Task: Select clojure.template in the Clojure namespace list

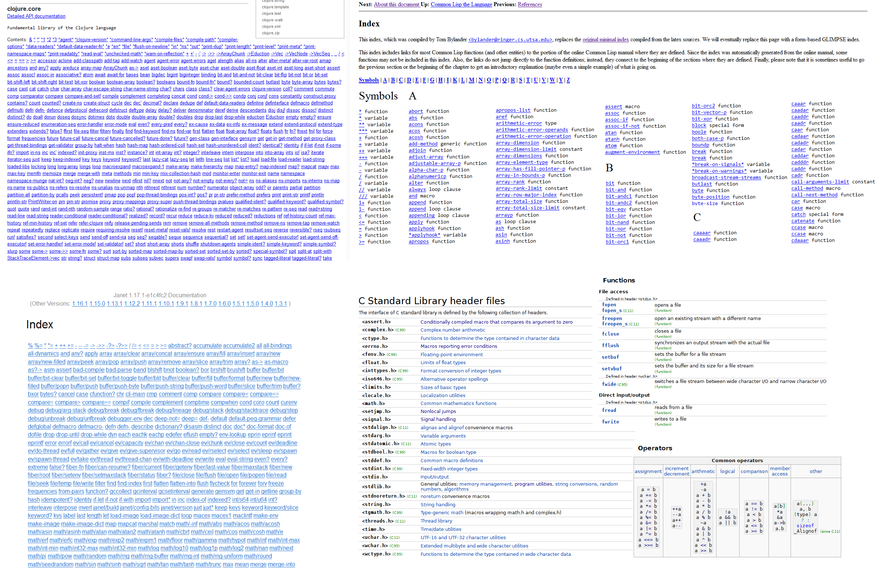Action: coord(275,7)
